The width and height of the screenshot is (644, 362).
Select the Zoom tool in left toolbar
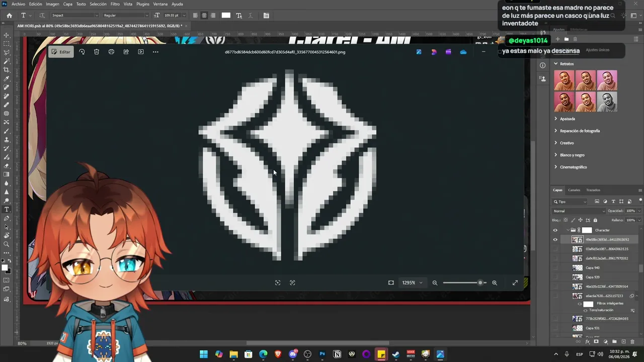click(x=7, y=244)
